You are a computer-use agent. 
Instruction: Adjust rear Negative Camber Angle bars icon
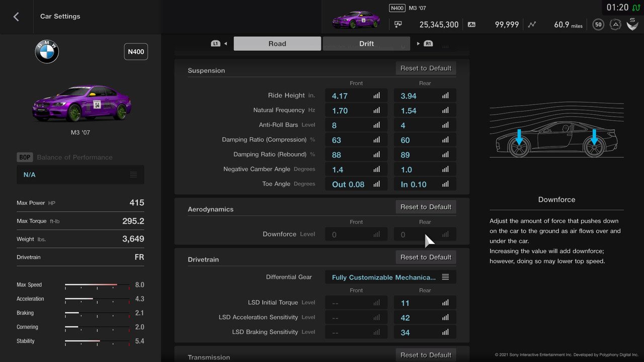click(445, 169)
